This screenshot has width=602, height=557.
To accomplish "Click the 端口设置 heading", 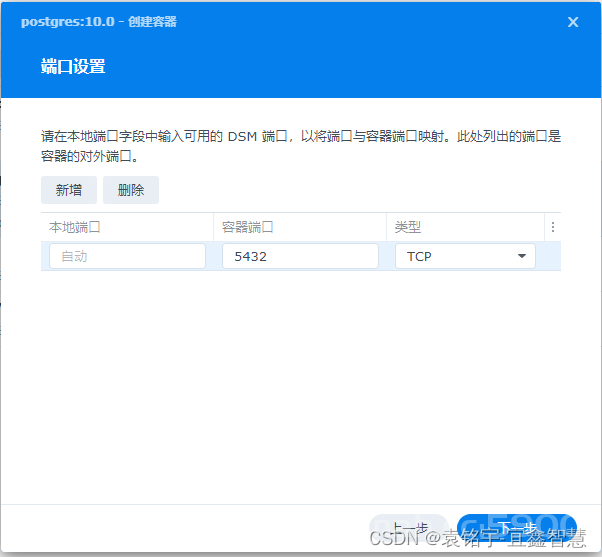I will [x=73, y=66].
